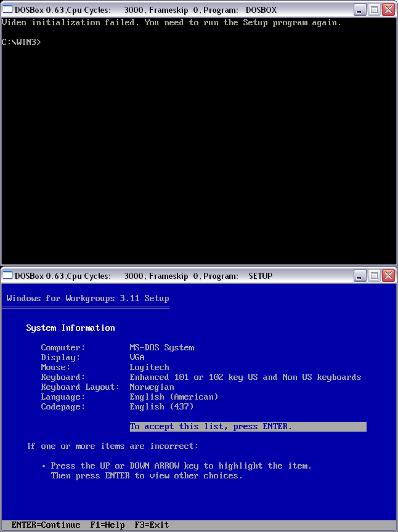Select the 'MS-DOS System' computer value
The image size is (398, 532).
point(162,348)
